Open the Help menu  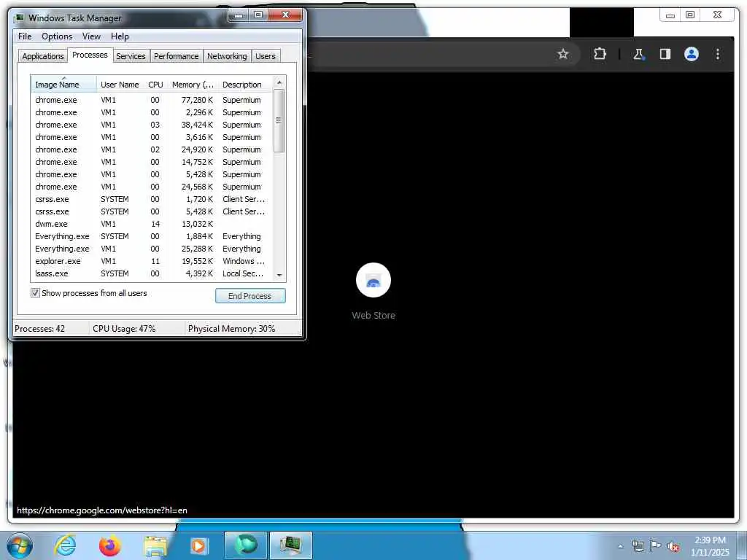tap(120, 36)
